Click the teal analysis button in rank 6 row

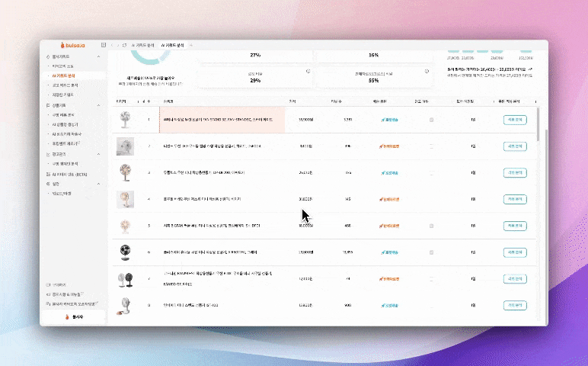515,252
